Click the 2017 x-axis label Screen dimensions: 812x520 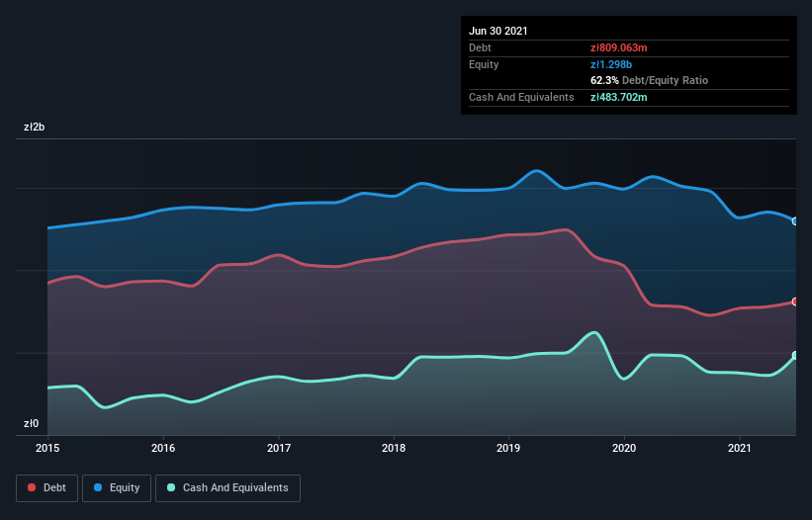pyautogui.click(x=279, y=448)
